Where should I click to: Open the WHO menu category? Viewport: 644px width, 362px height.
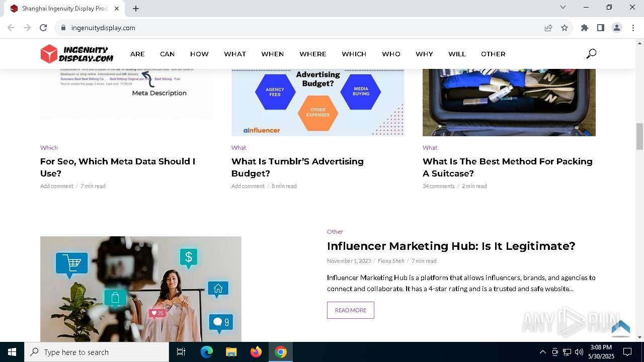tap(391, 54)
